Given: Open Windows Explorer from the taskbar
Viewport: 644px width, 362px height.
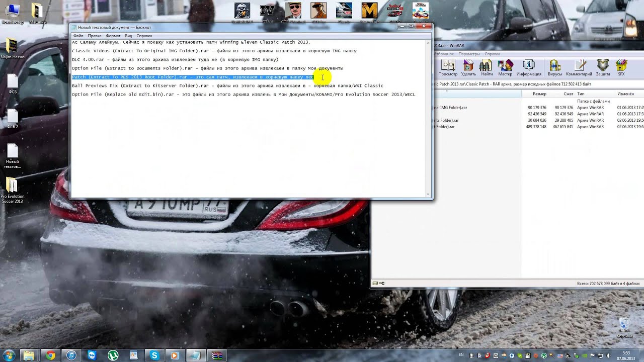Looking at the screenshot, I should click(29, 355).
